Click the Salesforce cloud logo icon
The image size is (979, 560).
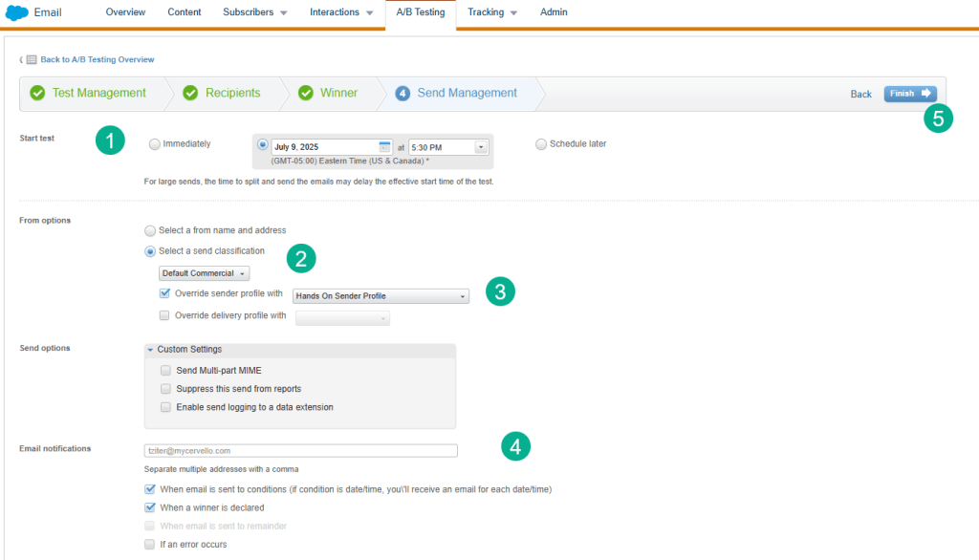pos(16,13)
